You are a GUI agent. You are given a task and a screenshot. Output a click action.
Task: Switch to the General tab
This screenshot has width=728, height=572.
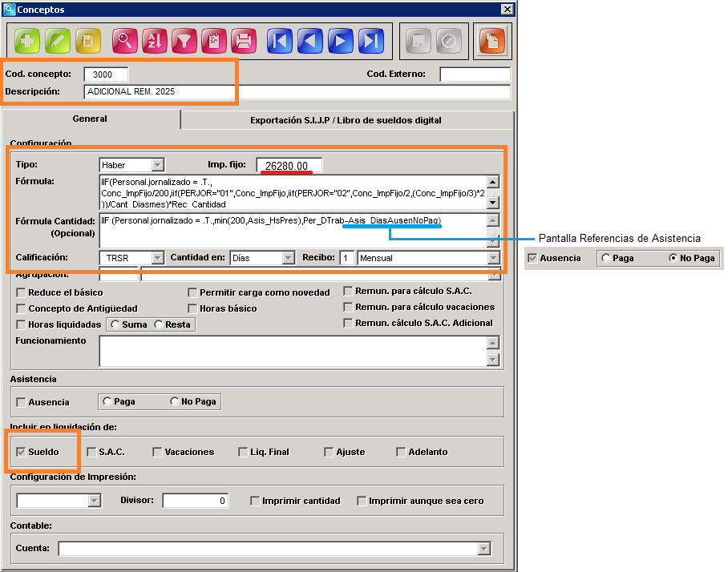tap(90, 119)
